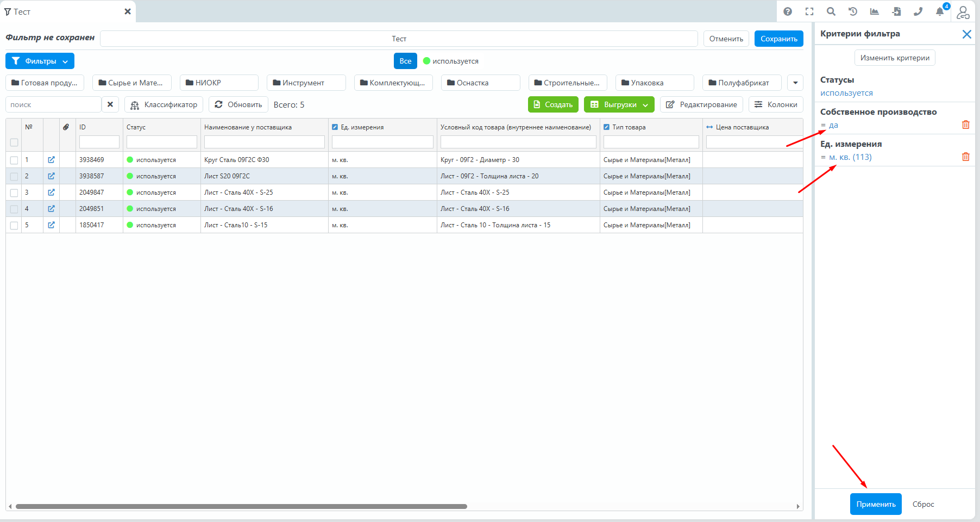Expand the Фильтры dropdown
980x522 pixels.
tap(40, 61)
